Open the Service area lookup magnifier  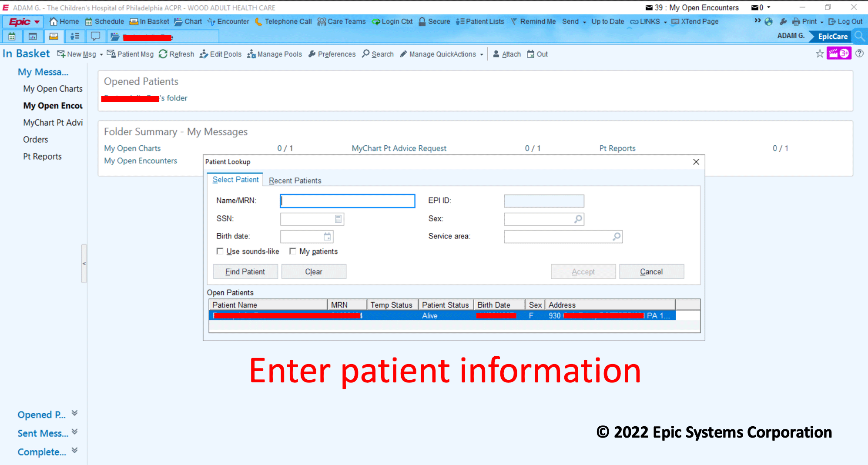tap(617, 237)
